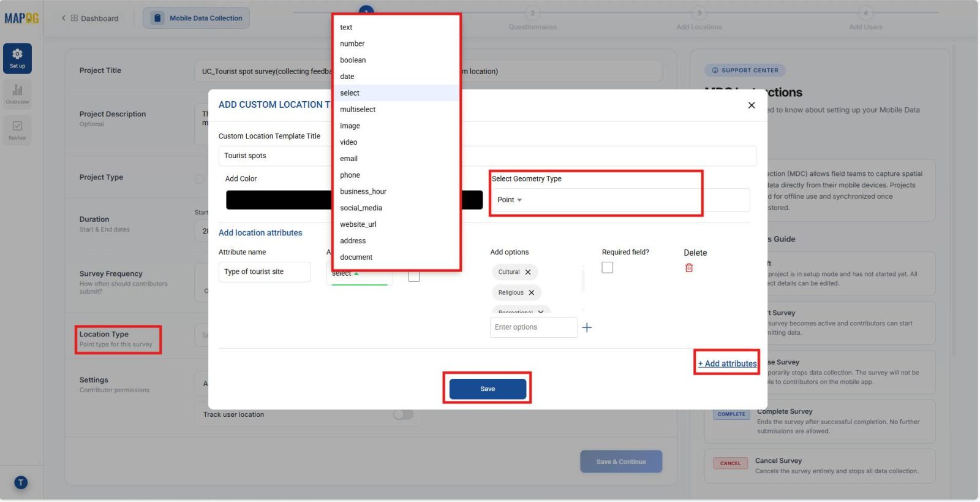The height and width of the screenshot is (502, 980).
Task: Open the Review sidebar section
Action: pyautogui.click(x=17, y=129)
